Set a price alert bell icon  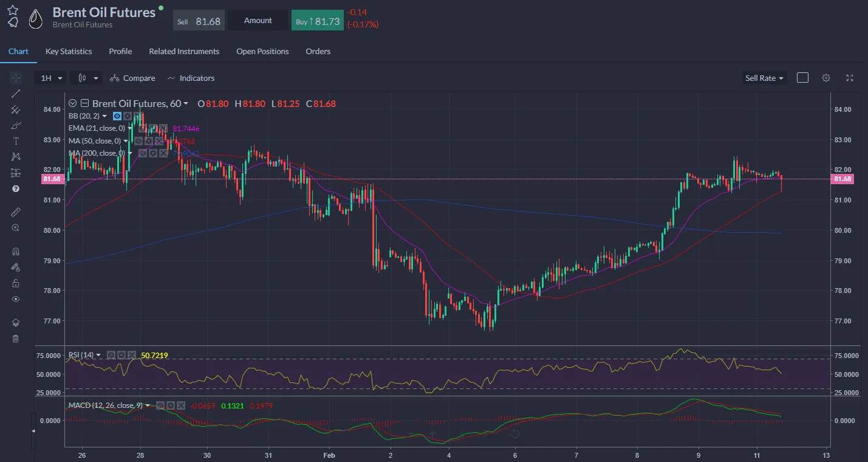[13, 22]
